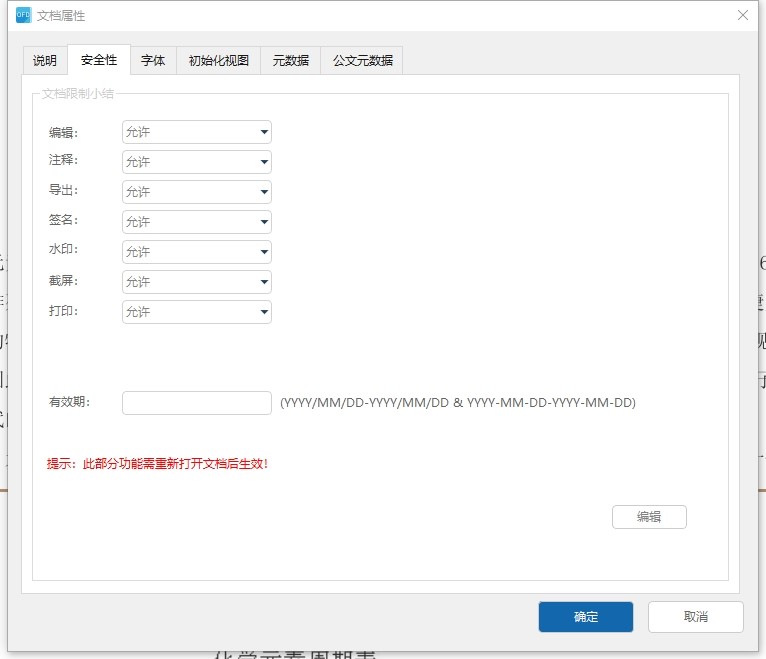Viewport: 766px width, 659px height.
Task: Close the 文档属性 dialog window
Action: (742, 15)
